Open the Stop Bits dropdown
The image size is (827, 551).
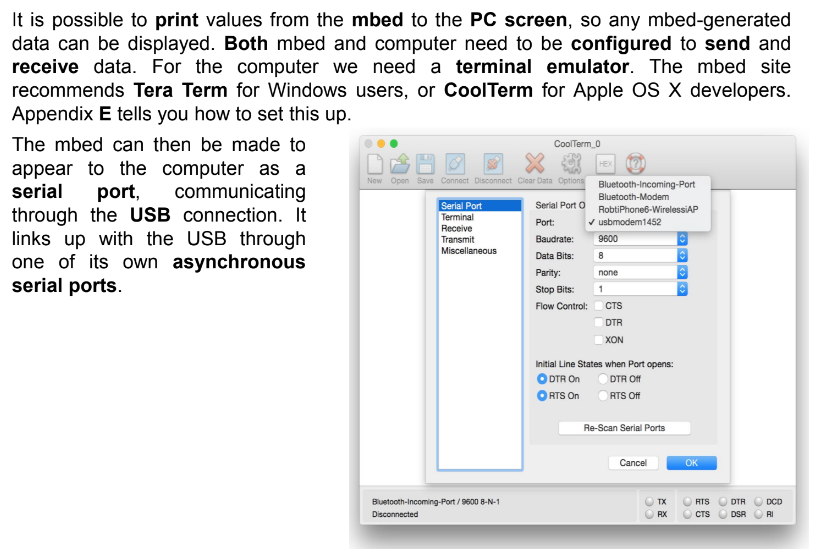pos(683,289)
